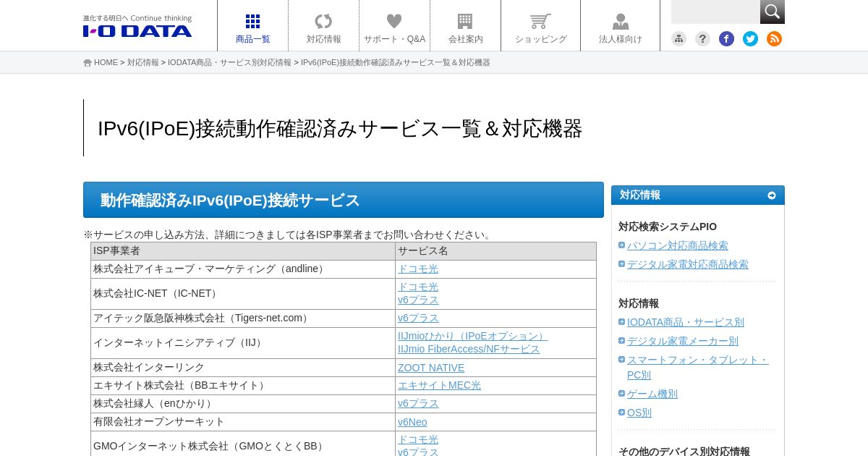Open OS別 sidebar link
The width and height of the screenshot is (868, 456).
point(639,413)
